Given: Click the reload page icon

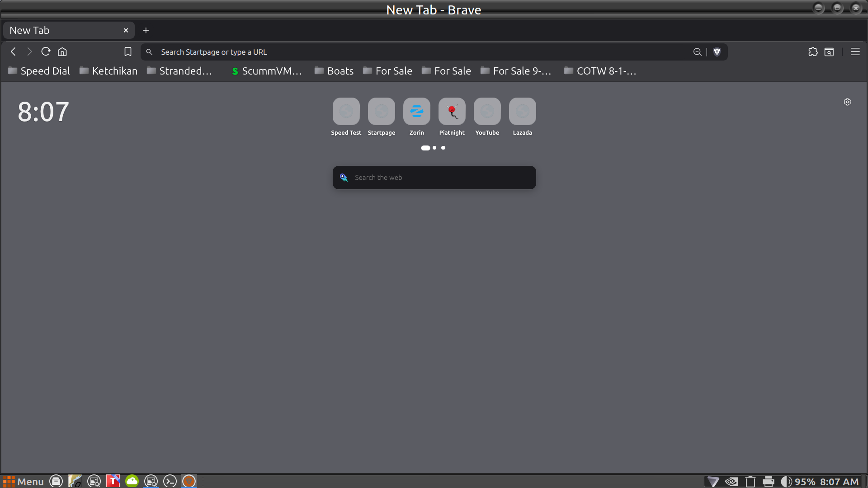Looking at the screenshot, I should [46, 52].
